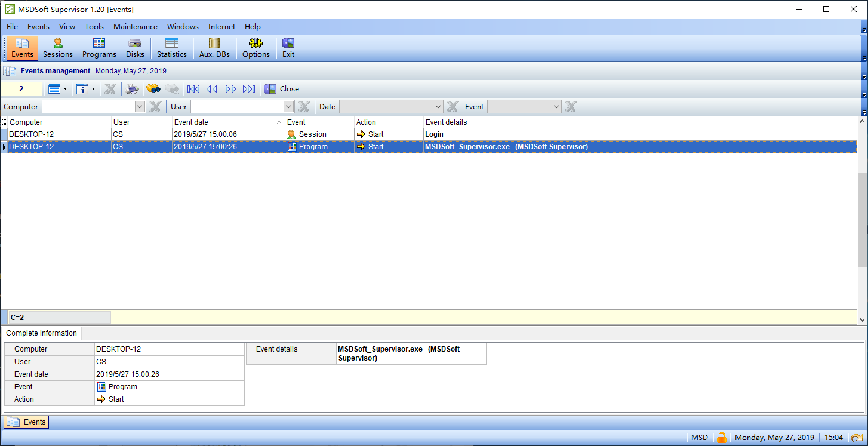Open the Events toolbar section
This screenshot has height=446, width=868.
coord(22,48)
